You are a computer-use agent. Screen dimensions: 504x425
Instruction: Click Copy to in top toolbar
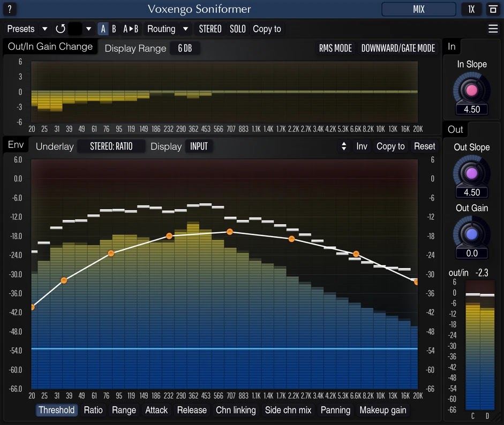267,29
